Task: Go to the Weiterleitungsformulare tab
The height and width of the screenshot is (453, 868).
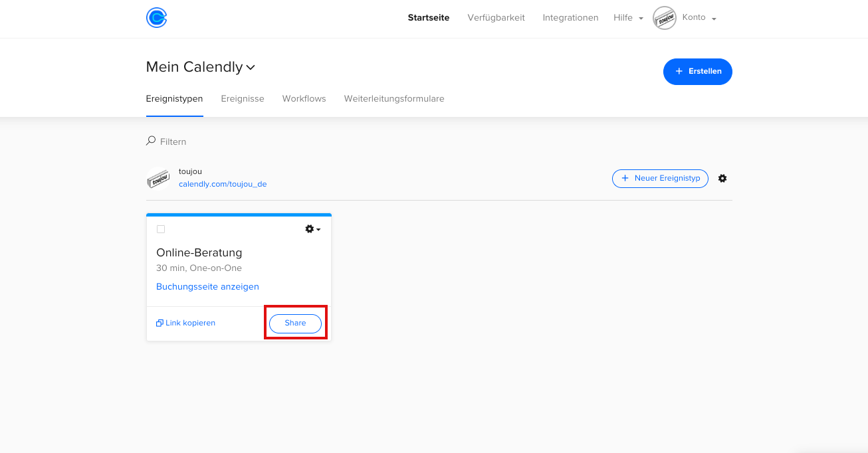Action: pos(394,98)
